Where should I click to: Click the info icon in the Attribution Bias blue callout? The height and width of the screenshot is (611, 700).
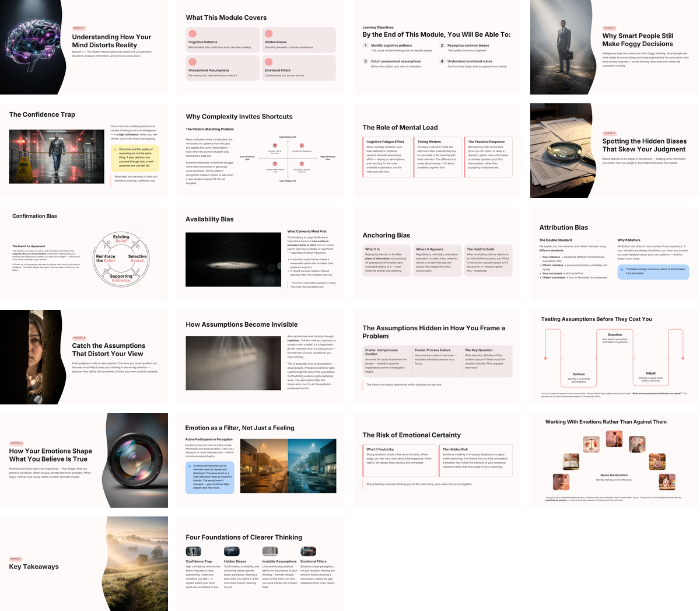coord(622,270)
